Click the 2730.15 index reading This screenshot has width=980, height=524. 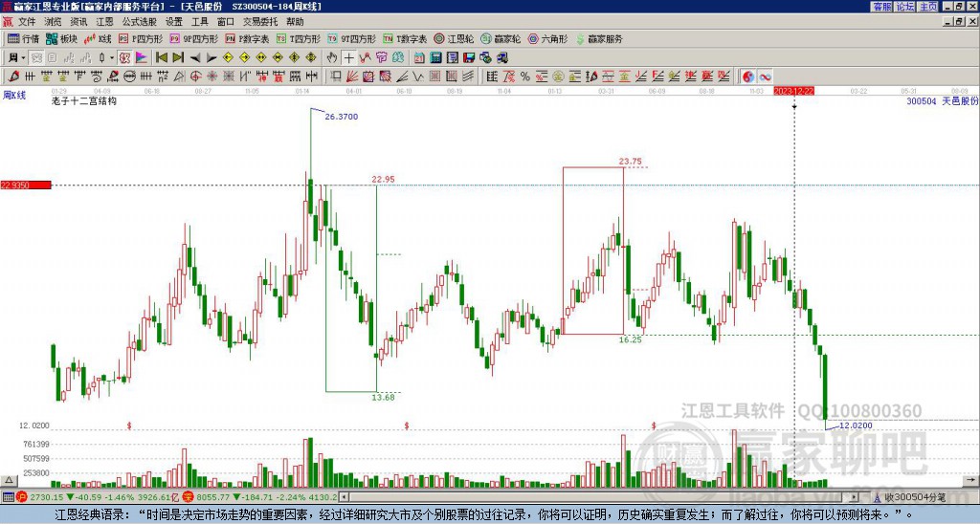pyautogui.click(x=47, y=497)
